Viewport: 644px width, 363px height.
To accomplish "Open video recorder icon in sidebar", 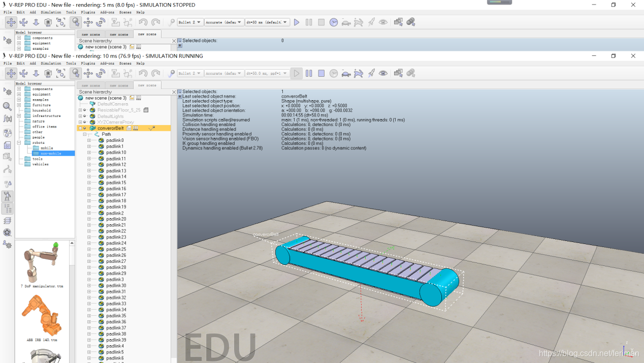I will tap(7, 232).
